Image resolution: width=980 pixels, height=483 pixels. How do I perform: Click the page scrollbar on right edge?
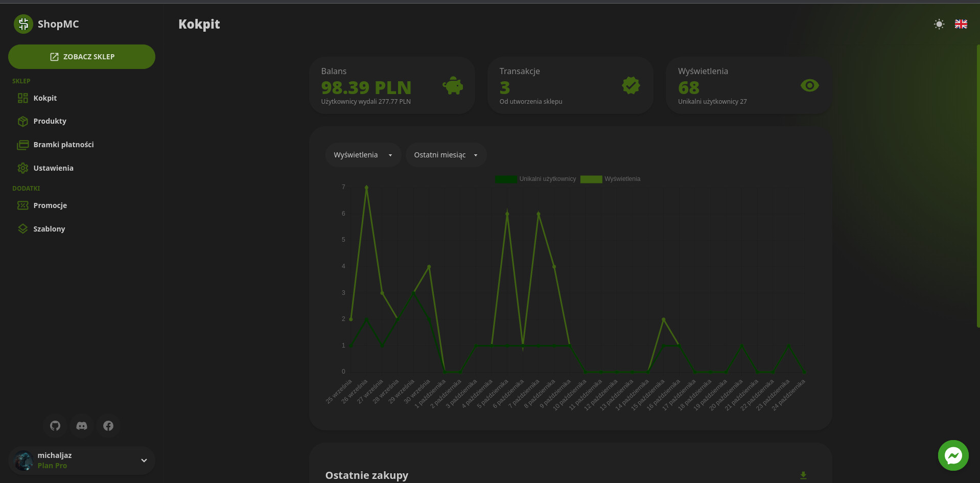977,184
